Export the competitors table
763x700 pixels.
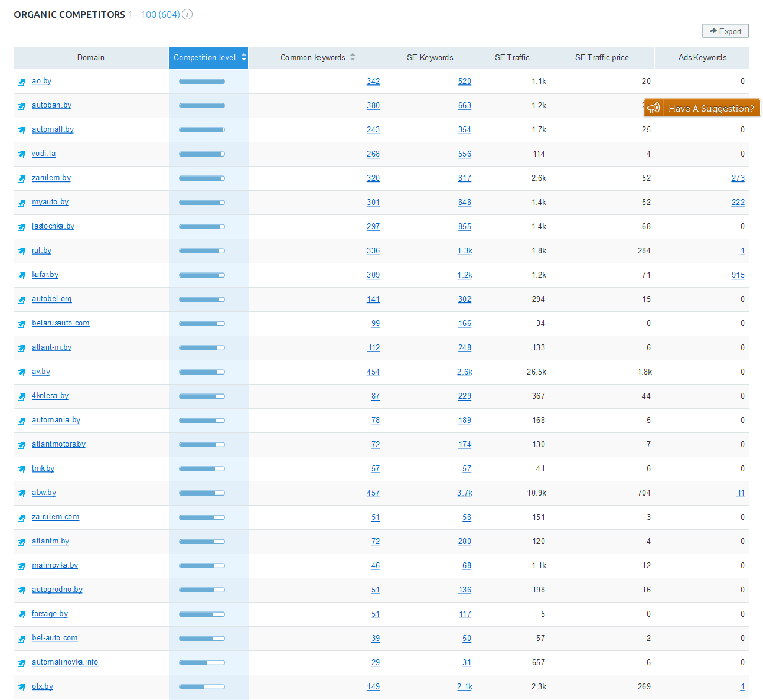coord(725,31)
